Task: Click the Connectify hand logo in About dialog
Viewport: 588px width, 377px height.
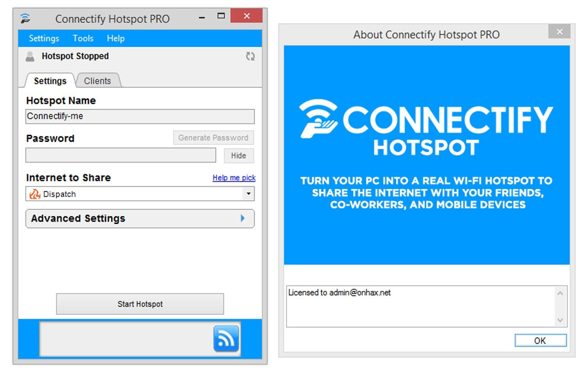Action: click(x=318, y=119)
